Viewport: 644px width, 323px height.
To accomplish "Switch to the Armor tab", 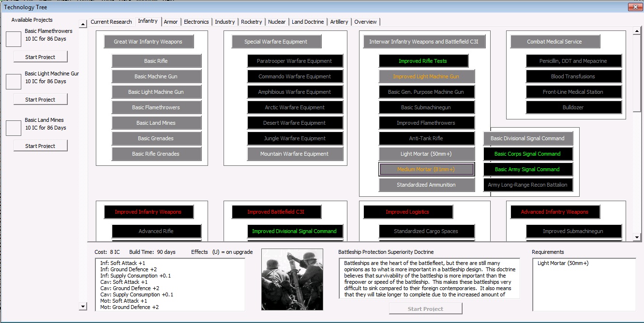I will [171, 21].
